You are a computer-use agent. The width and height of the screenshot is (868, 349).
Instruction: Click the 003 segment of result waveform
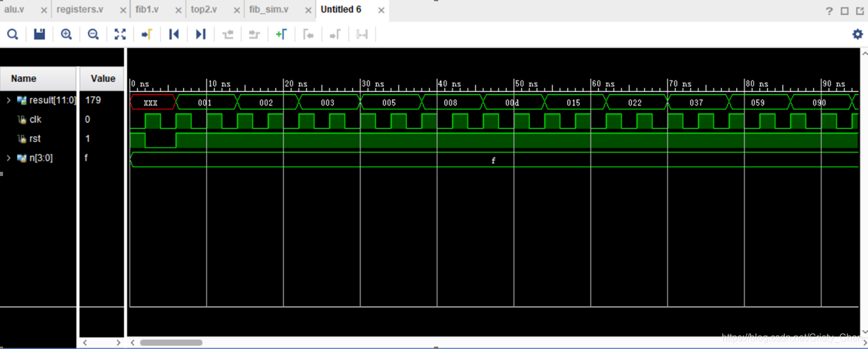coord(329,102)
